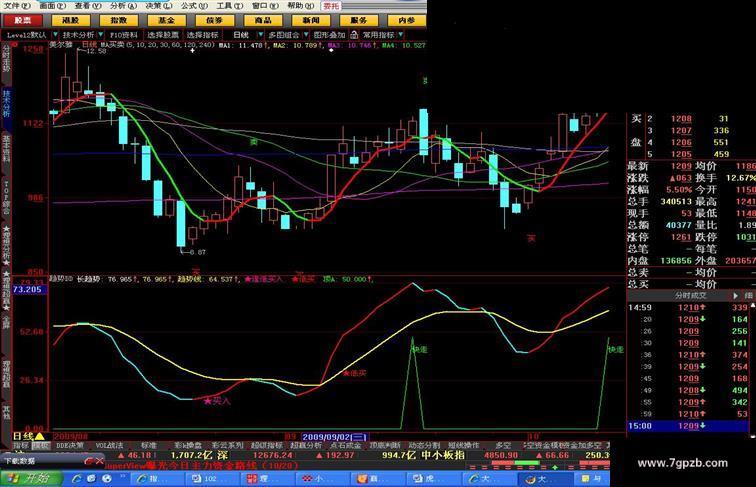Click 选择股票 in the toolbar
Viewport: 756px width, 487px height.
click(162, 35)
